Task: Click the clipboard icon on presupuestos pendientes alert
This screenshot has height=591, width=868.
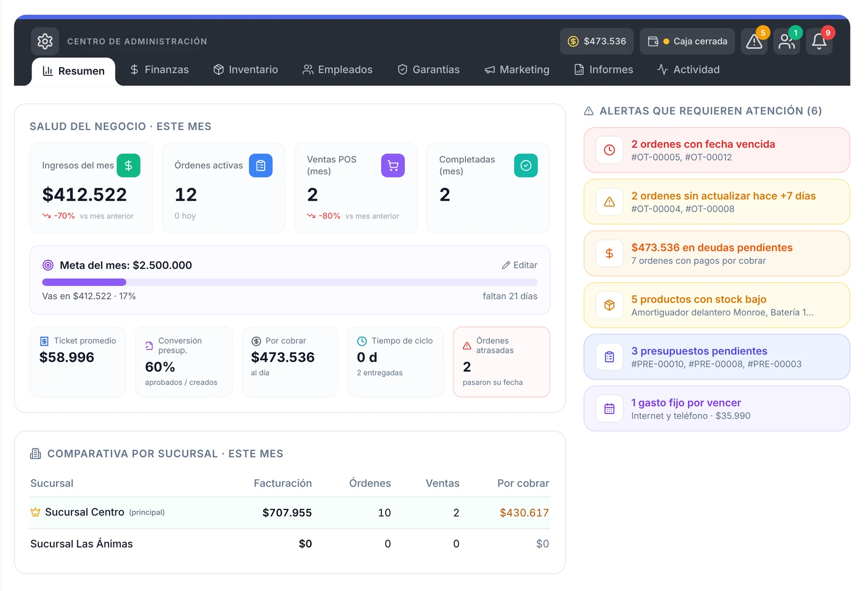Action: [610, 357]
